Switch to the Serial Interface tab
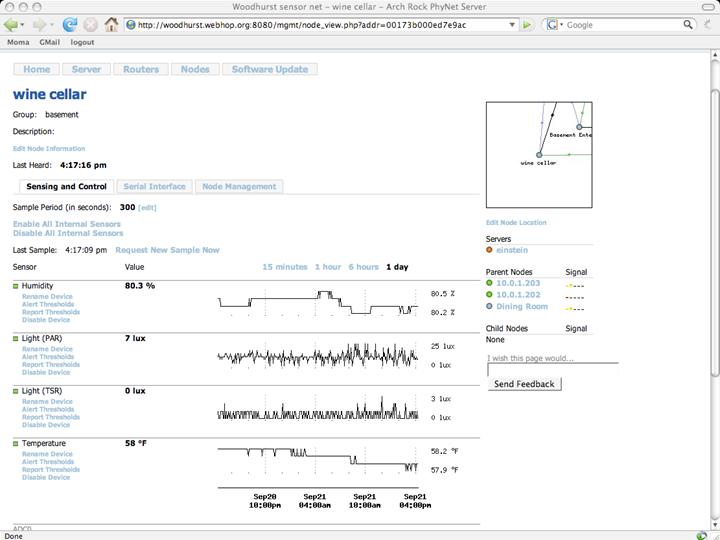 click(153, 186)
